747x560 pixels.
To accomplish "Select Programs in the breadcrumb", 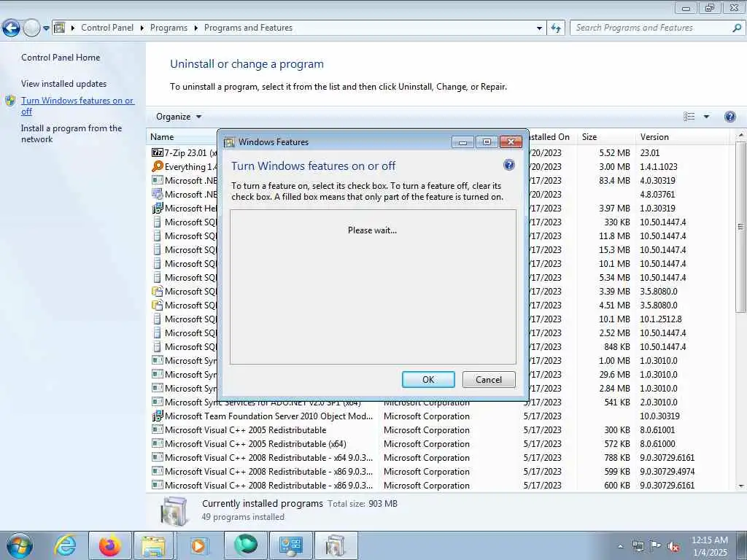I will 169,28.
